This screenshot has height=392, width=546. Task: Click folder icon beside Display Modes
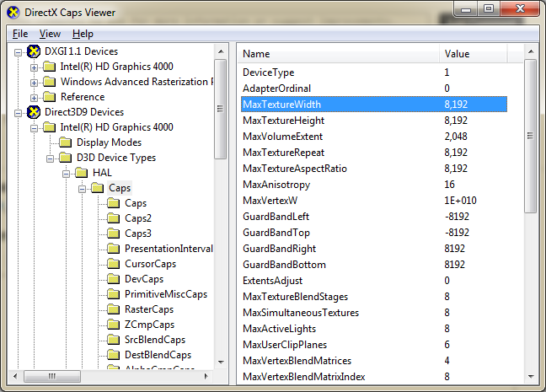[66, 142]
